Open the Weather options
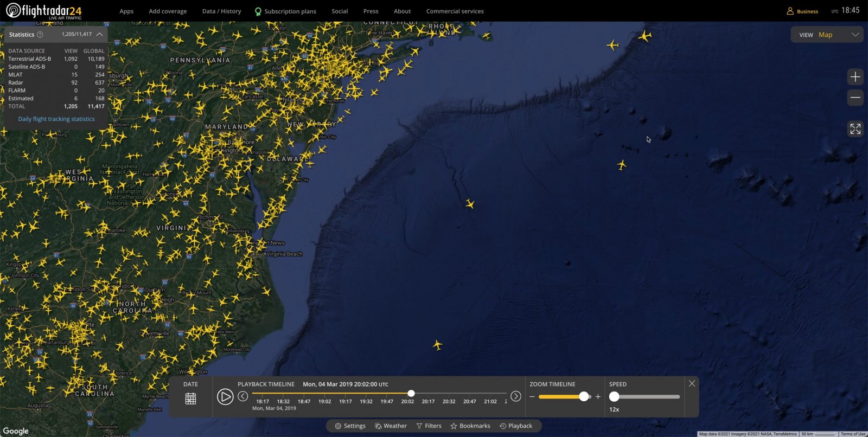 click(x=391, y=426)
